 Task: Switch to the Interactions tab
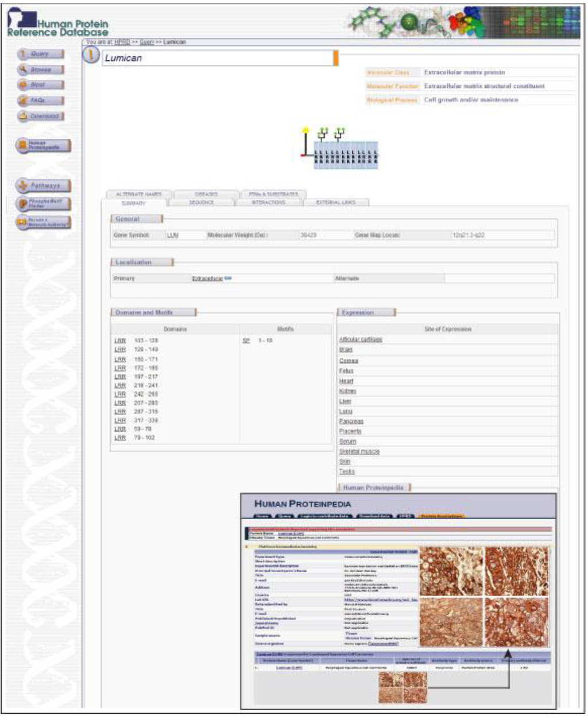(268, 203)
